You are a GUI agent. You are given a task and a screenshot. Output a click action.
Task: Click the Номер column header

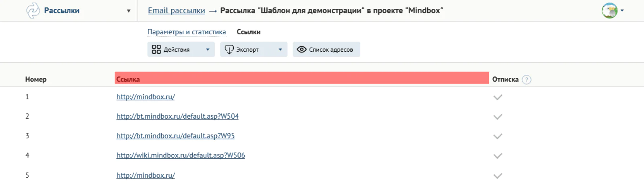[x=36, y=80]
